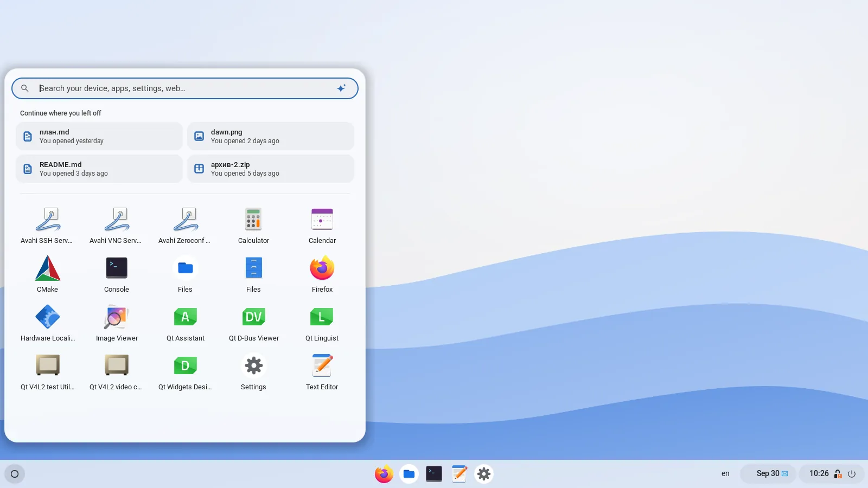The height and width of the screenshot is (488, 868).
Task: Launch Image Viewer
Action: coord(117,323)
